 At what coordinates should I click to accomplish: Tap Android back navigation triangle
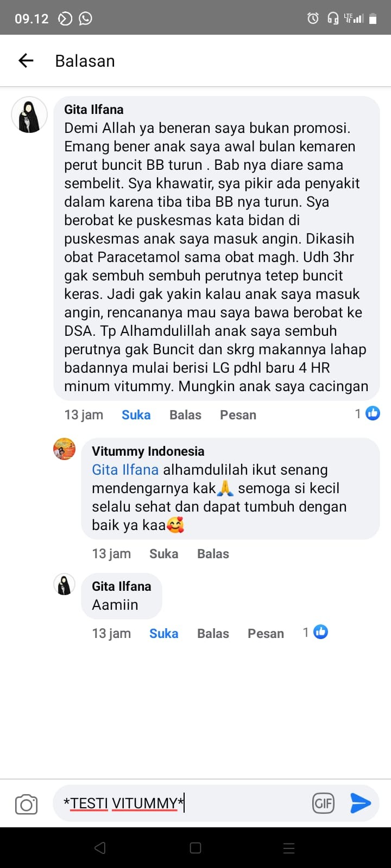tap(100, 848)
